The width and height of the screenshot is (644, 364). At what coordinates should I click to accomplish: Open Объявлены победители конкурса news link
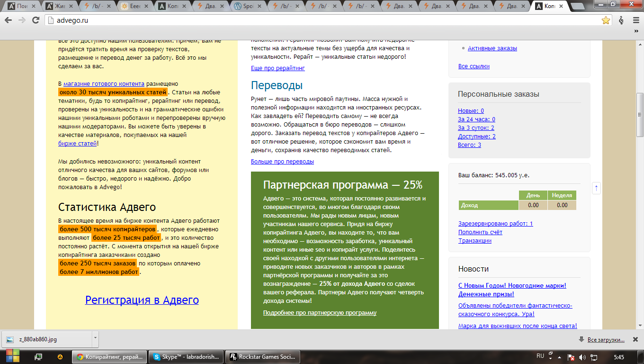pyautogui.click(x=515, y=310)
